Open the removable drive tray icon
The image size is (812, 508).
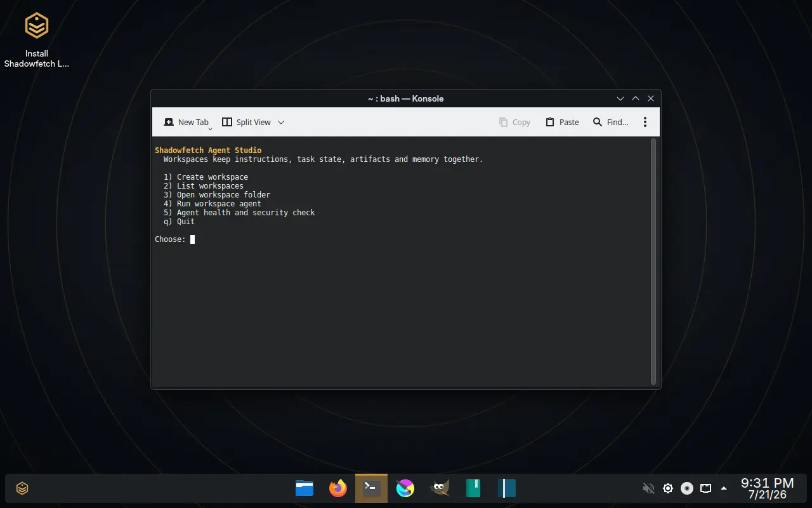pyautogui.click(x=705, y=488)
